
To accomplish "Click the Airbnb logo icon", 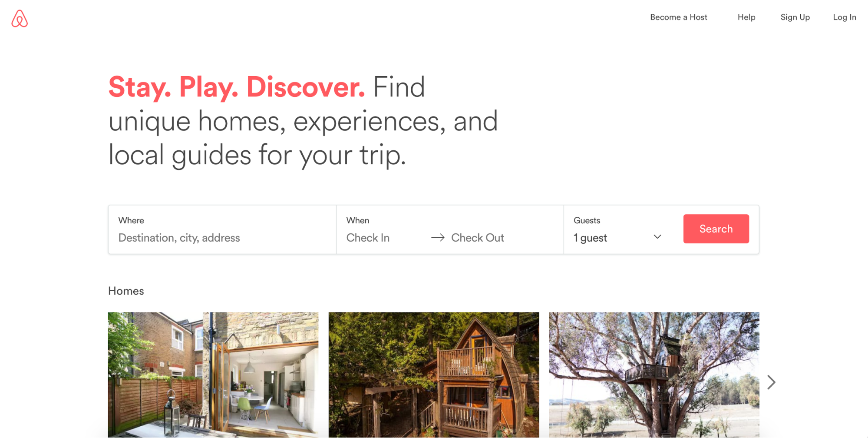I will pyautogui.click(x=20, y=19).
